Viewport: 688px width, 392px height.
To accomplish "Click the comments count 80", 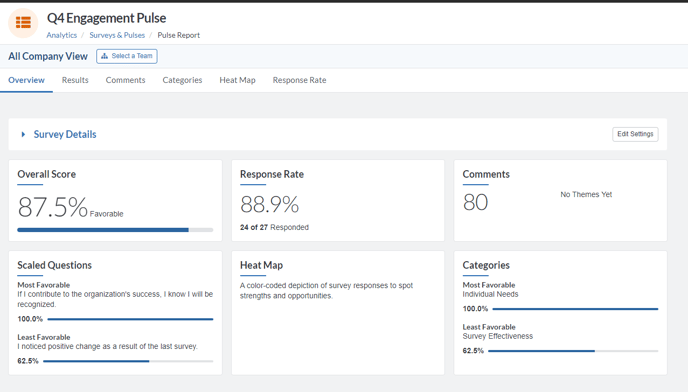I will [475, 202].
